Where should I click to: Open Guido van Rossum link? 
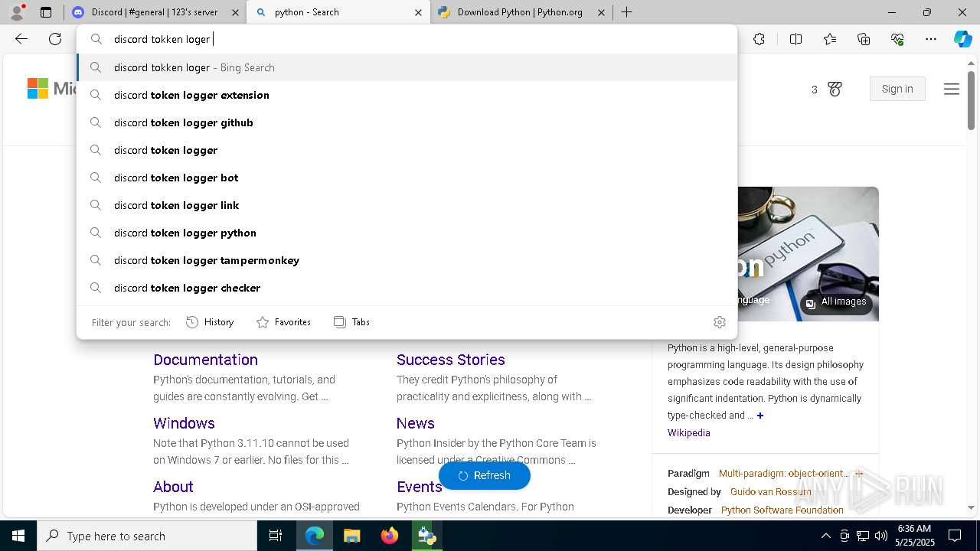pyautogui.click(x=770, y=492)
